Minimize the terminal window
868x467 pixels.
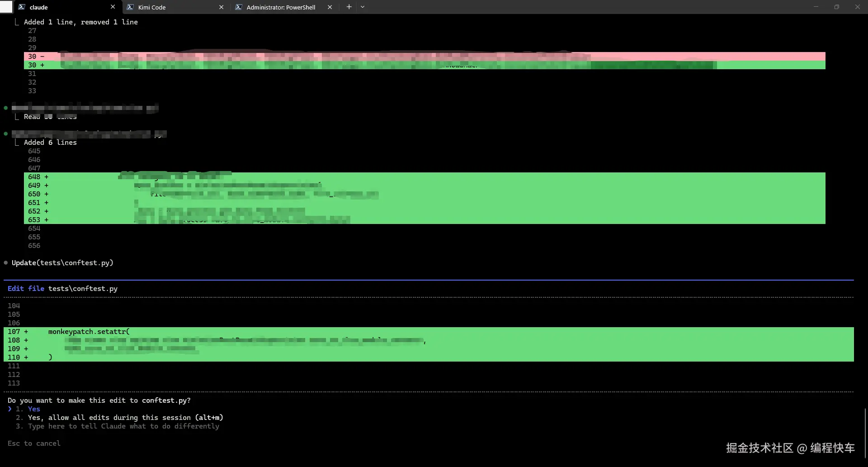pos(816,7)
